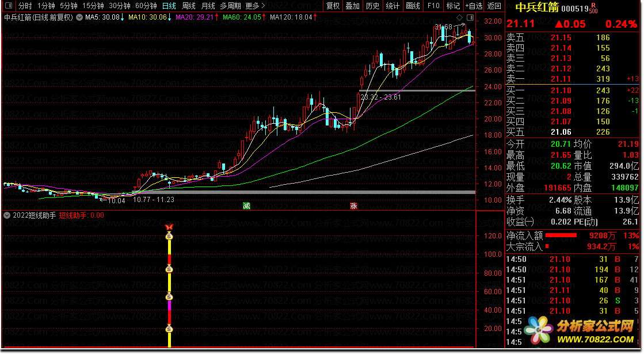
Task: Click the 10.04 low price label
Action: click(116, 200)
